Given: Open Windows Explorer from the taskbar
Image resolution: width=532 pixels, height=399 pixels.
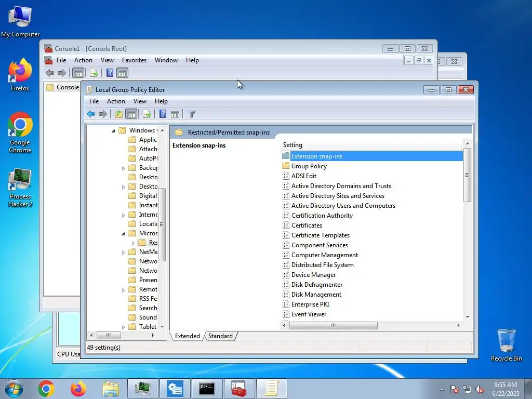Looking at the screenshot, I should pos(111,389).
